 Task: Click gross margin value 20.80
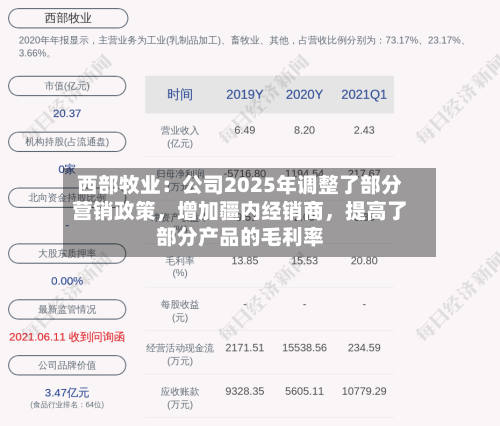point(364,261)
